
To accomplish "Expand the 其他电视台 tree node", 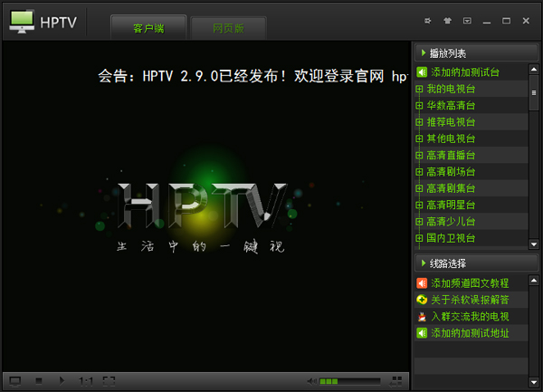I will click(419, 139).
